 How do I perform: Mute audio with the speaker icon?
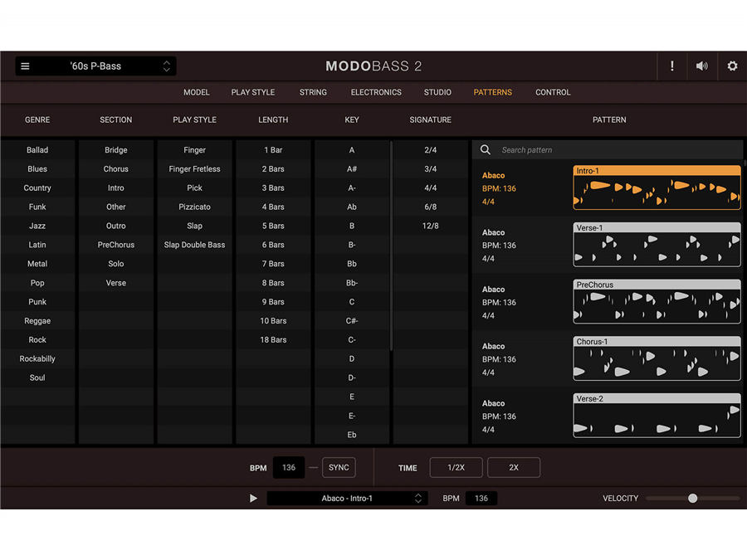702,66
